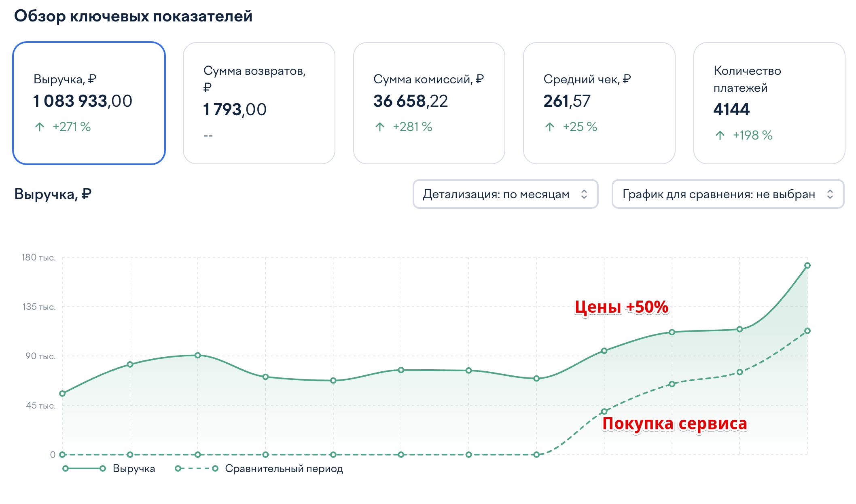Screen dimensions: 856x504
Task: Click chevron arrows on the comparison chart selector
Action: point(830,194)
